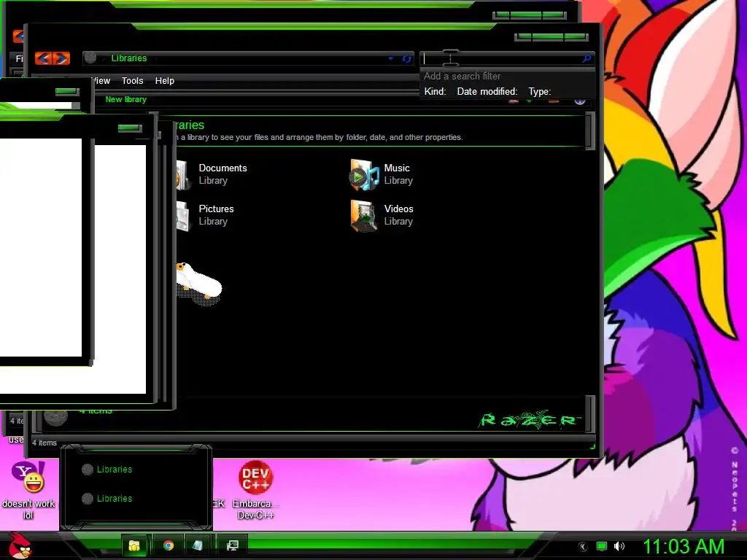Click the header pane vertical scrollbar

pyautogui.click(x=589, y=131)
